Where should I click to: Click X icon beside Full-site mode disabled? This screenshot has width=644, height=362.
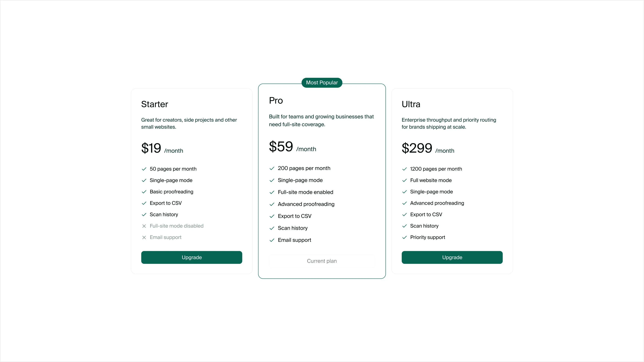click(144, 226)
